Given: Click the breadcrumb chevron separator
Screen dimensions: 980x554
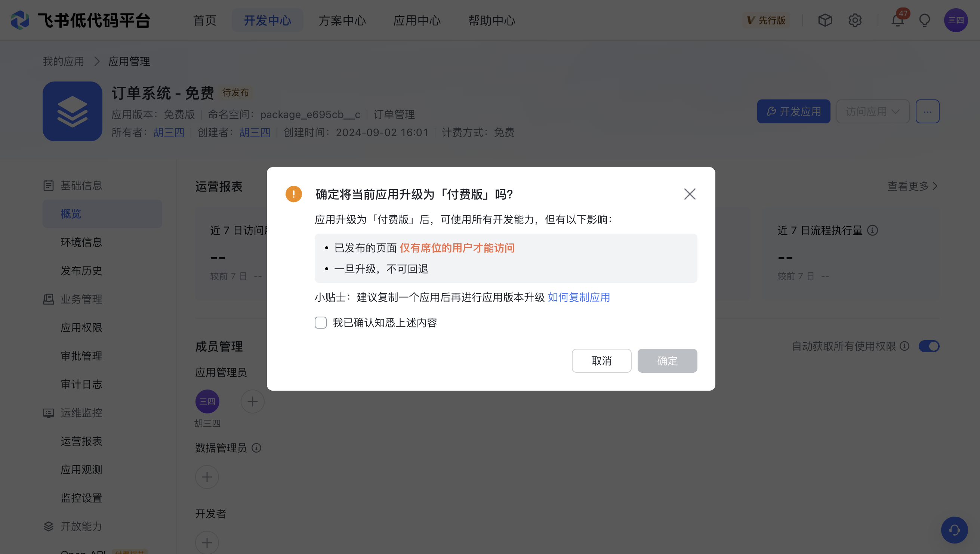Looking at the screenshot, I should pos(97,61).
